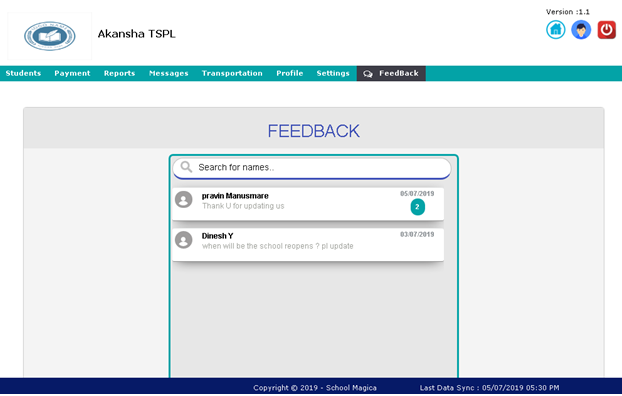Viewport: 622px width, 396px height.
Task: Select the FeedBack tab
Action: click(x=391, y=73)
